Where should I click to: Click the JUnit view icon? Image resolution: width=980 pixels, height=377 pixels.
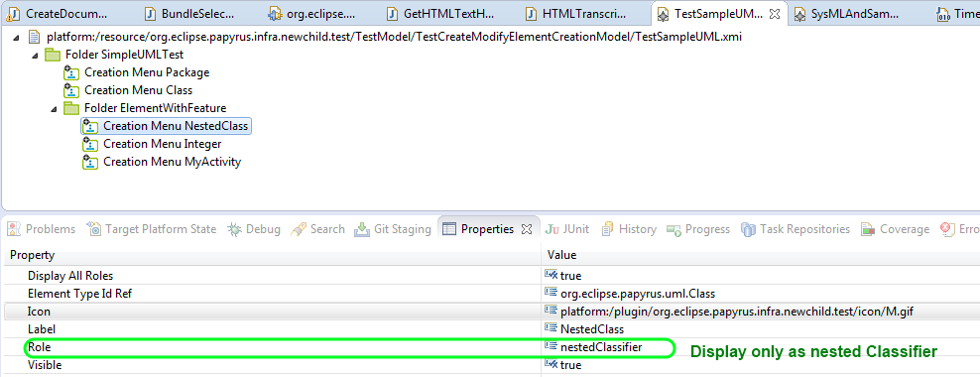551,229
